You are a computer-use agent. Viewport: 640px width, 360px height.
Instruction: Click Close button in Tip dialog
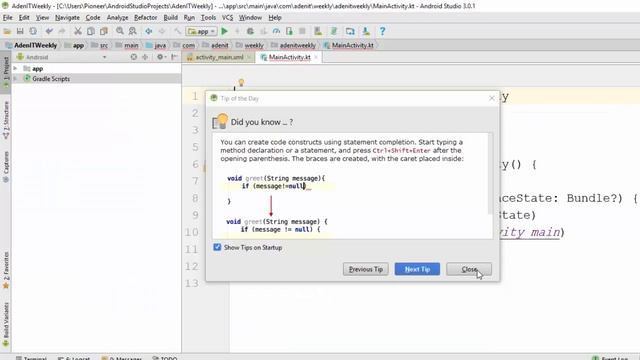[469, 269]
